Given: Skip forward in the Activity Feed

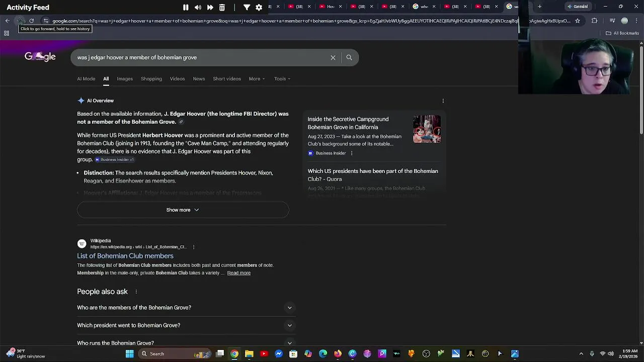Looking at the screenshot, I should point(210,7).
